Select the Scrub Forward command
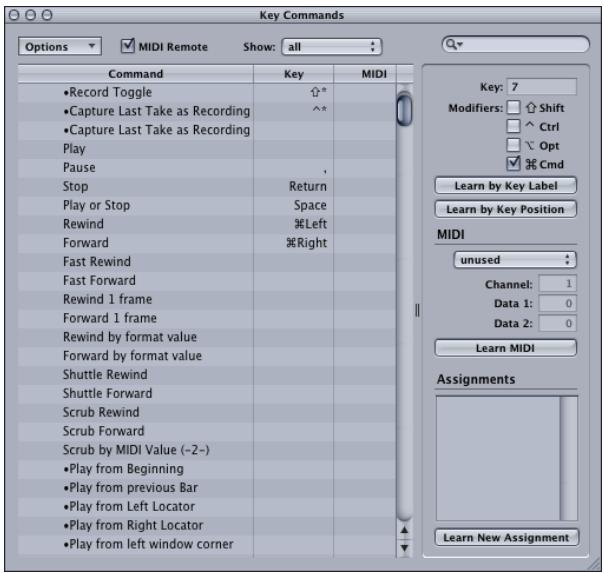This screenshot has width=604, height=573. pyautogui.click(x=206, y=431)
